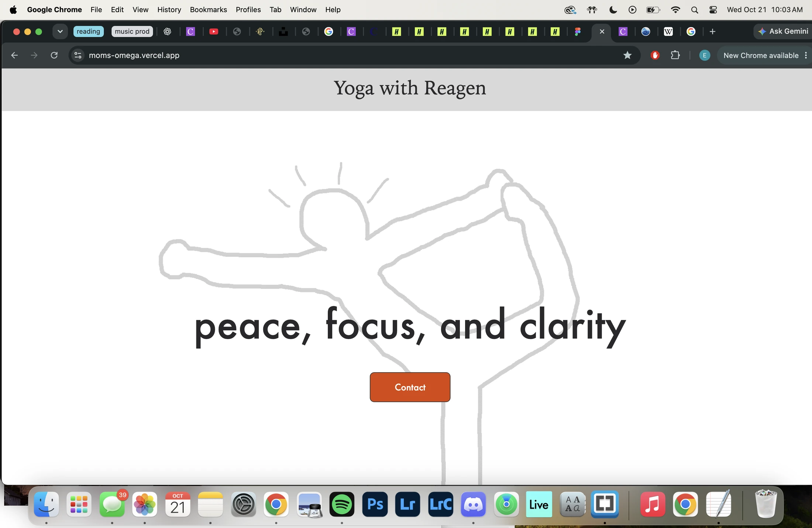Image resolution: width=812 pixels, height=528 pixels.
Task: Open the battery status menu
Action: pyautogui.click(x=653, y=10)
